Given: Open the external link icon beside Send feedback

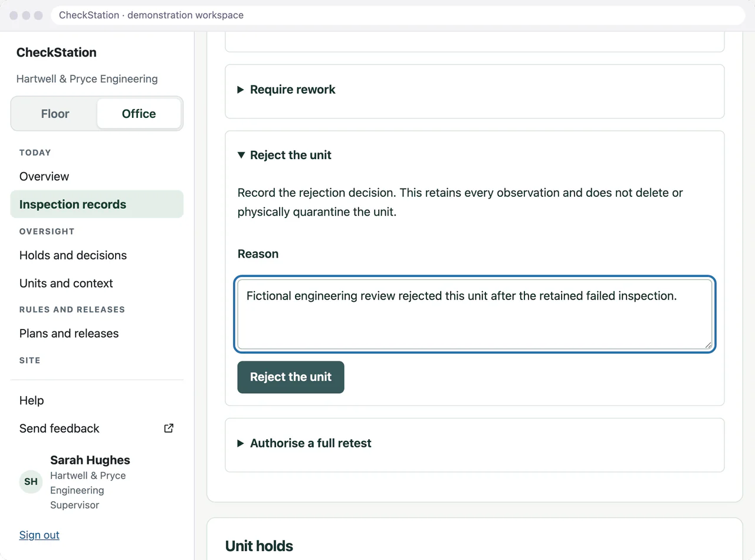Looking at the screenshot, I should click(x=169, y=429).
